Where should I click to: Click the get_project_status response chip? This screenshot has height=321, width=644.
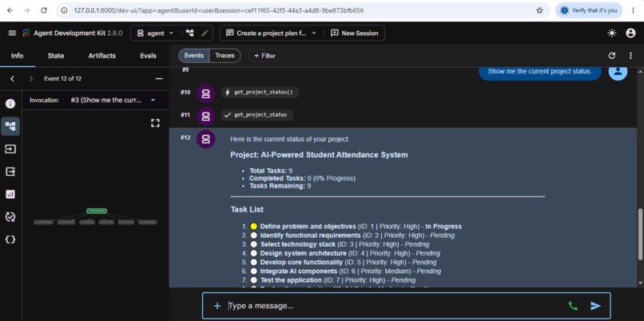[x=256, y=115]
